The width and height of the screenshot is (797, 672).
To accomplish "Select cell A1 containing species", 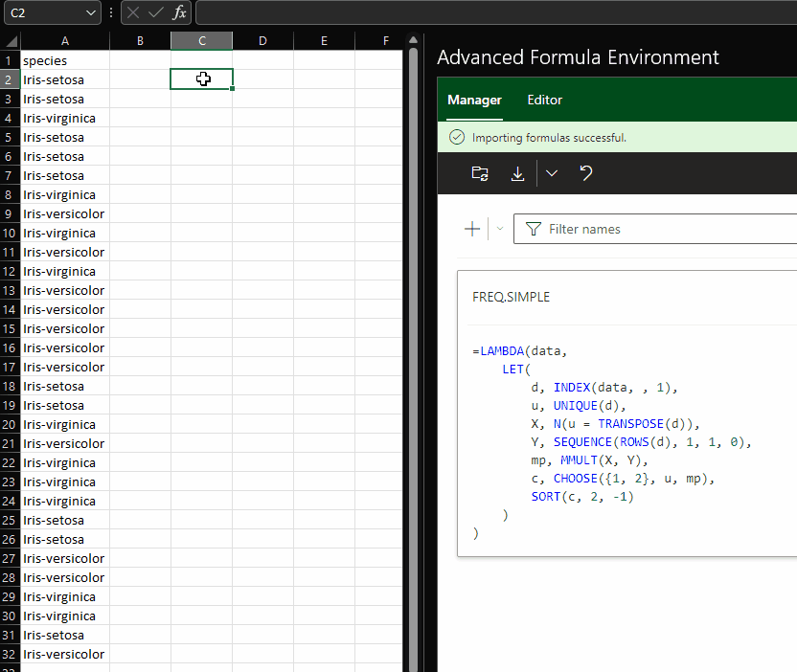I will pyautogui.click(x=64, y=59).
